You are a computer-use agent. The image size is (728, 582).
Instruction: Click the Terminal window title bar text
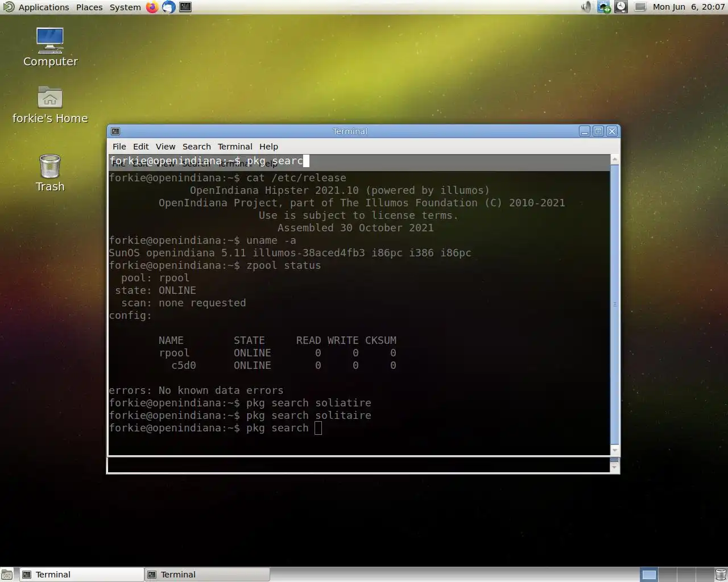click(x=350, y=131)
